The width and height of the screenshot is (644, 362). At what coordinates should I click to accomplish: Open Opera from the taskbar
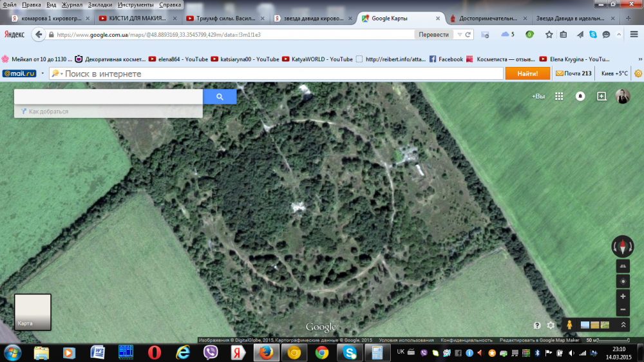click(x=155, y=352)
